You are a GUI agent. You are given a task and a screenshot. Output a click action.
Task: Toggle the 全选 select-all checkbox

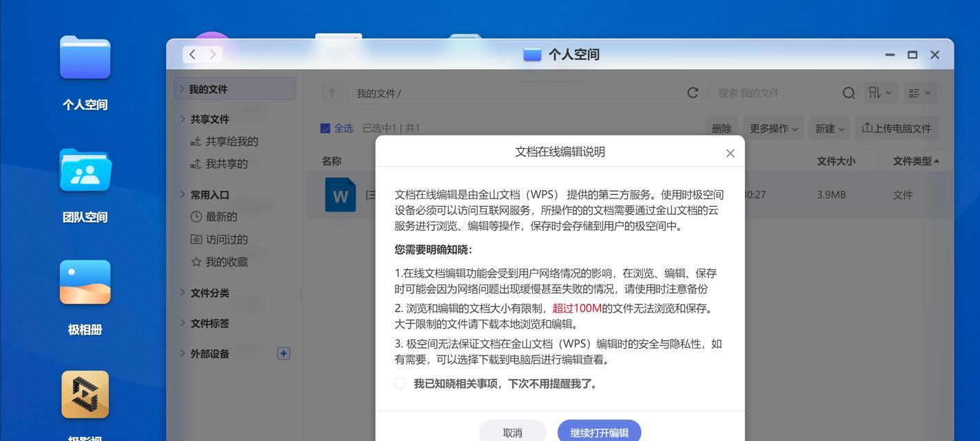325,128
